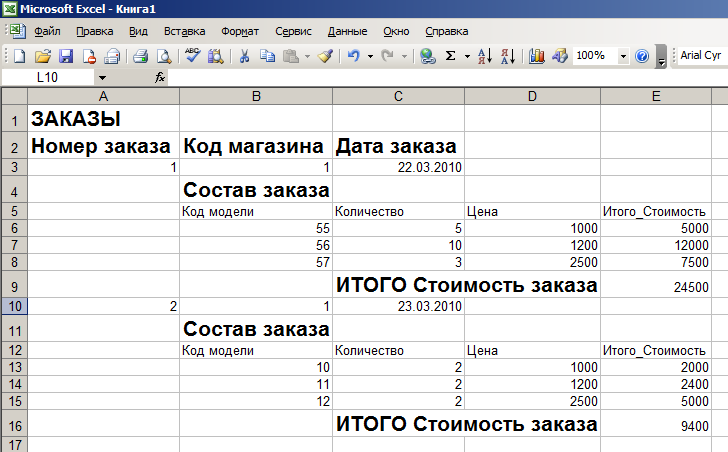Open the Файл menu
The height and width of the screenshot is (452, 728).
47,31
